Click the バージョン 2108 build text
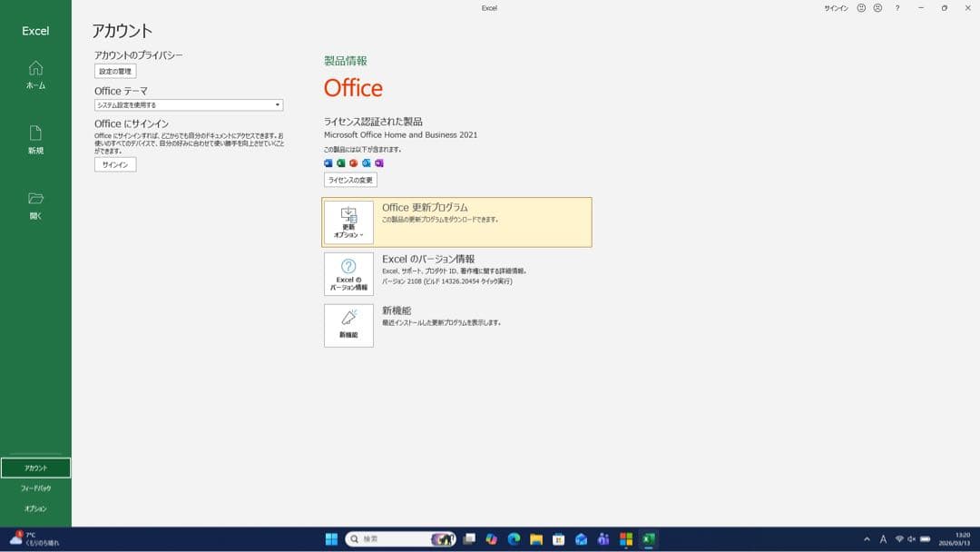Viewport: 980px width, 552px height. click(446, 281)
